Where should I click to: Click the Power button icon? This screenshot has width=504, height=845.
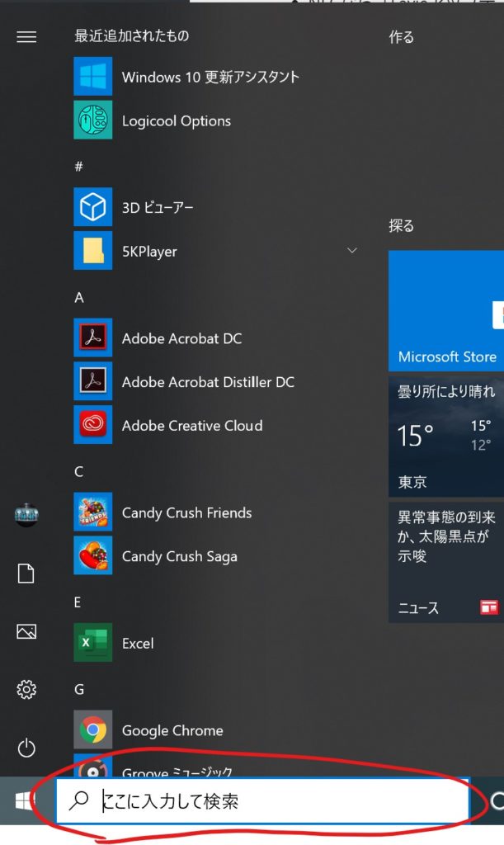(26, 748)
